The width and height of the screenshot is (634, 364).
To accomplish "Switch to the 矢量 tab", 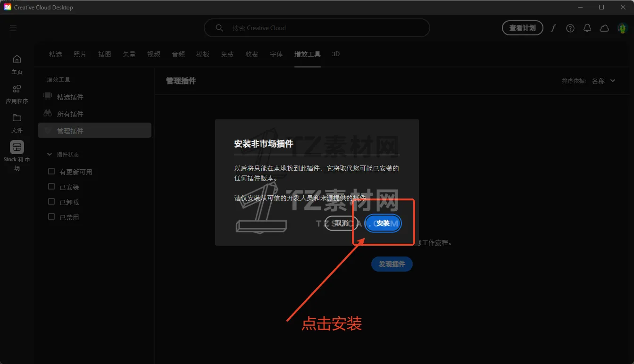I will point(129,54).
